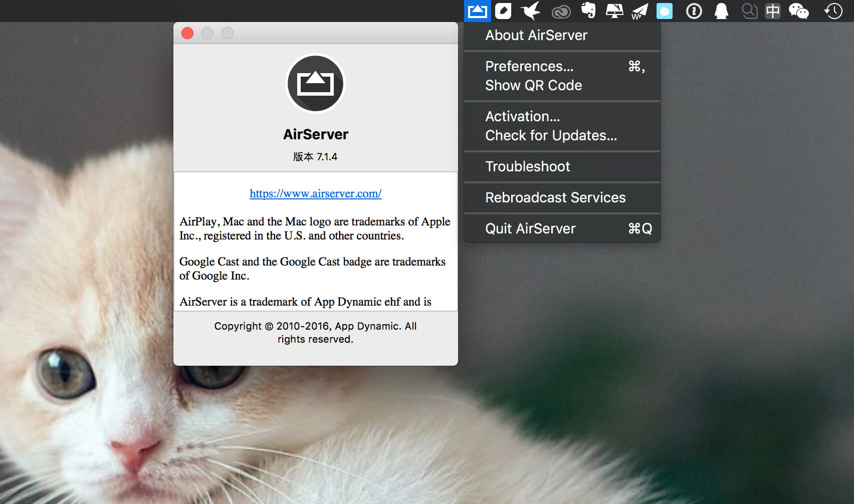Choose Quit AirServer menu item
The width and height of the screenshot is (854, 504).
(562, 229)
